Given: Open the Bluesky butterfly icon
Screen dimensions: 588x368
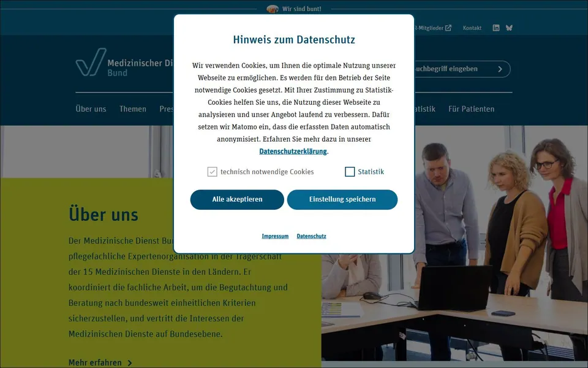Looking at the screenshot, I should point(509,28).
